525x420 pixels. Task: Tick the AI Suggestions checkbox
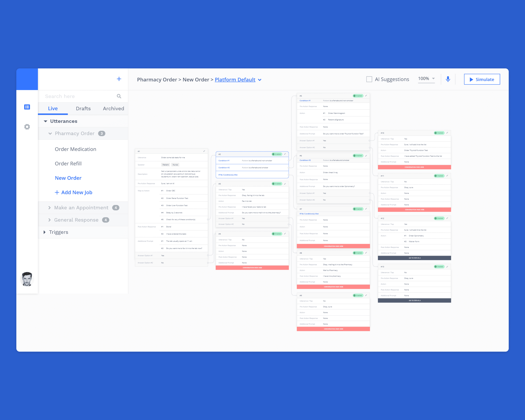[x=369, y=79]
